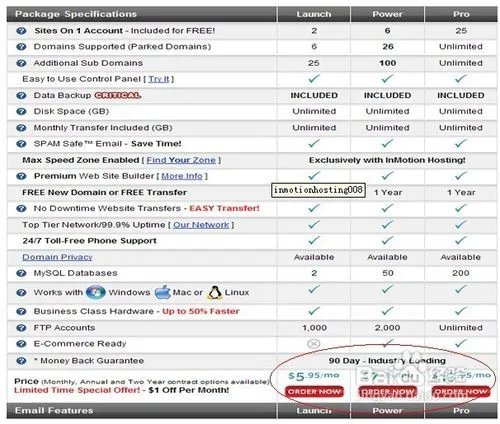Click help icon beside MySQL Databases
This screenshot has height=424, width=500.
[x=21, y=273]
